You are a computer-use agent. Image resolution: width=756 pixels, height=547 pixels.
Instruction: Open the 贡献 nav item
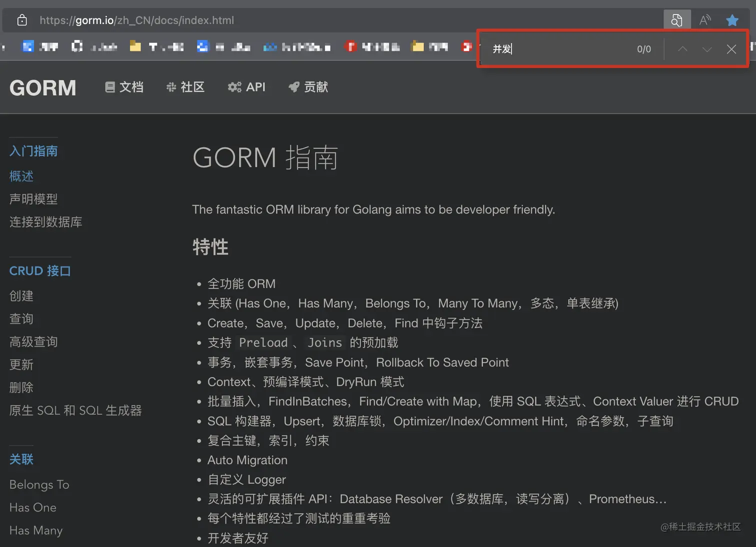coord(308,87)
